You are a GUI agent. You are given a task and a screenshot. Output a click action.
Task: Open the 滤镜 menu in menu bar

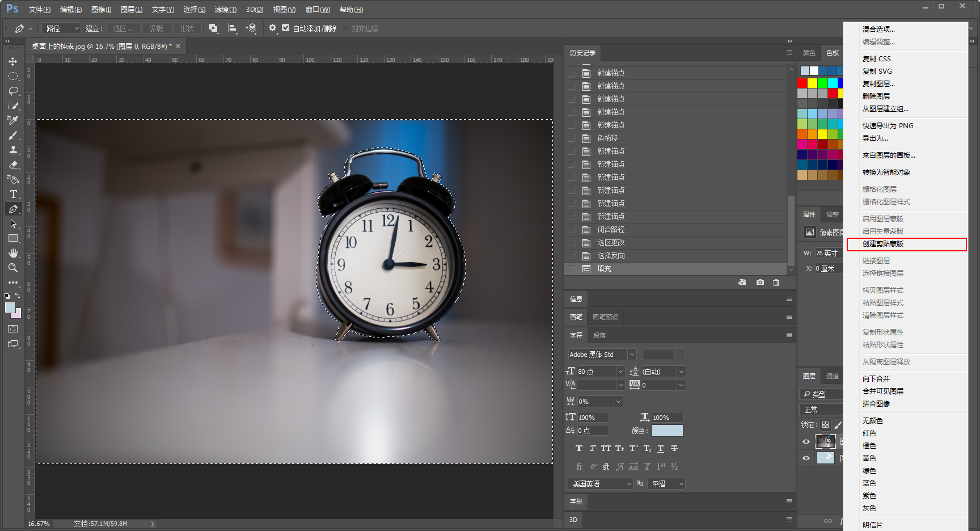226,10
